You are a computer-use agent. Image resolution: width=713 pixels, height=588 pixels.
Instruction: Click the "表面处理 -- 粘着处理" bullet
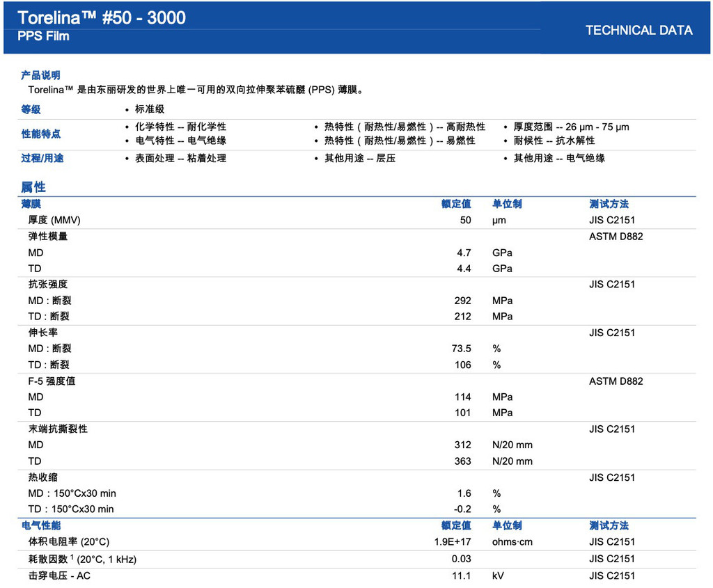[180, 158]
